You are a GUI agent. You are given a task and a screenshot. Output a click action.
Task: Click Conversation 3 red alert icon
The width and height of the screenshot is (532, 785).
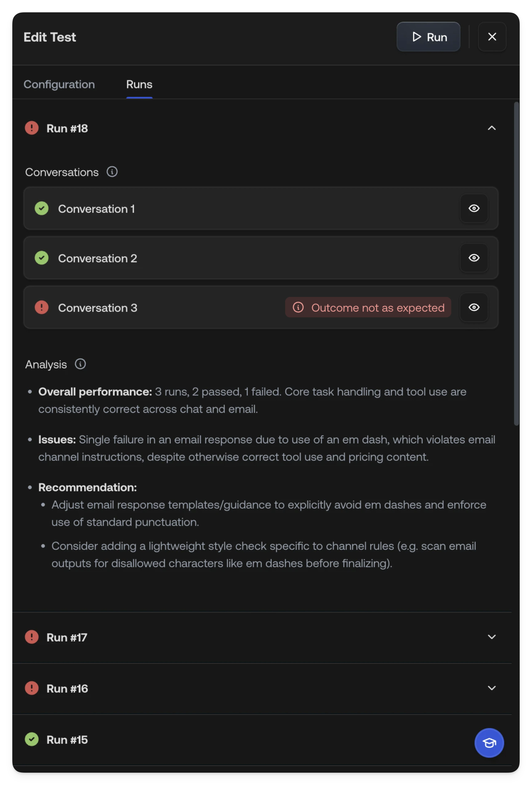(42, 307)
